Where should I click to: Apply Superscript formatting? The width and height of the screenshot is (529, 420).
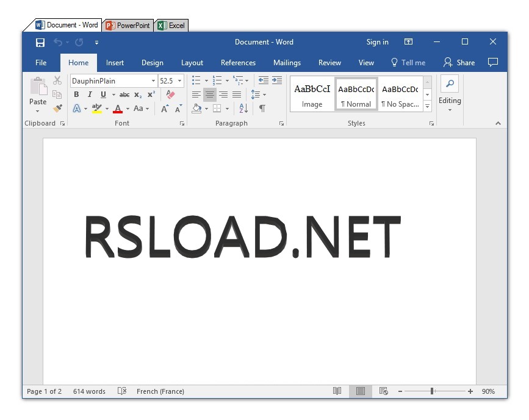pos(151,94)
